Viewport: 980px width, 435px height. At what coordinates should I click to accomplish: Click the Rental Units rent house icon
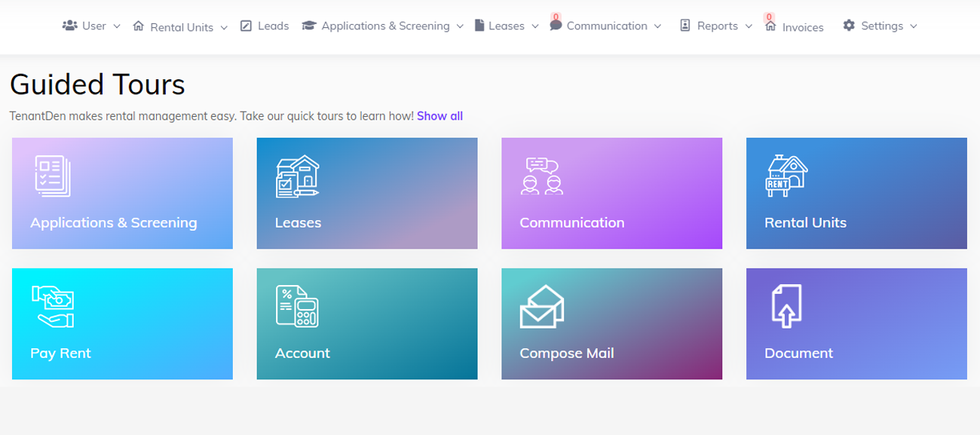[786, 176]
